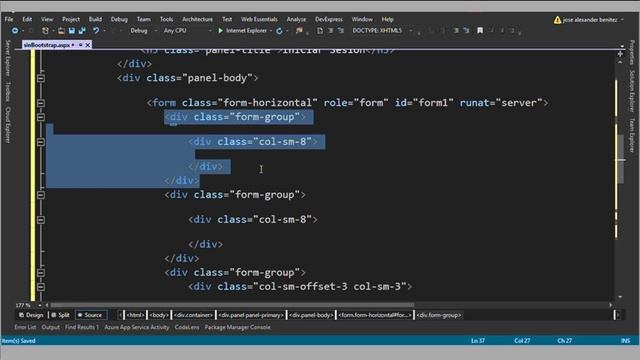640x360 pixels.
Task: Open the Server Explorer side panel
Action: [x=8, y=58]
